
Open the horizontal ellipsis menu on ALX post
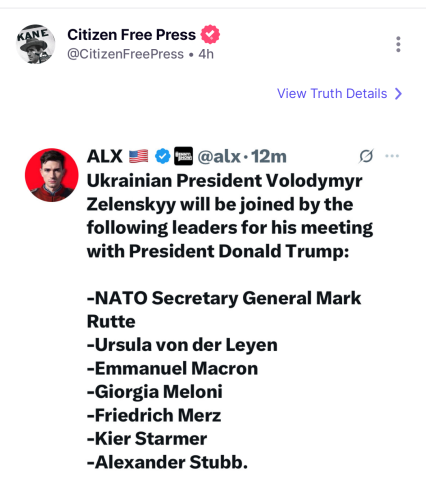click(x=392, y=156)
